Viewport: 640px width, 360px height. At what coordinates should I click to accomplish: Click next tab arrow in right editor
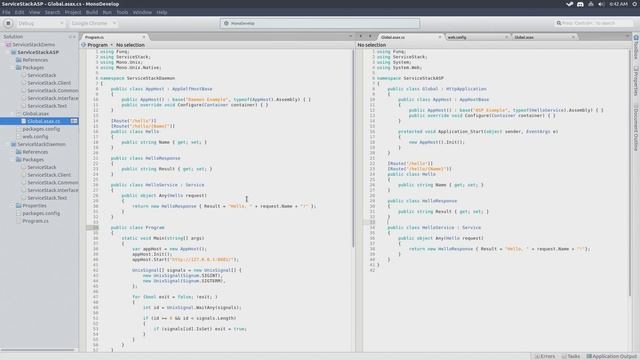coord(370,36)
